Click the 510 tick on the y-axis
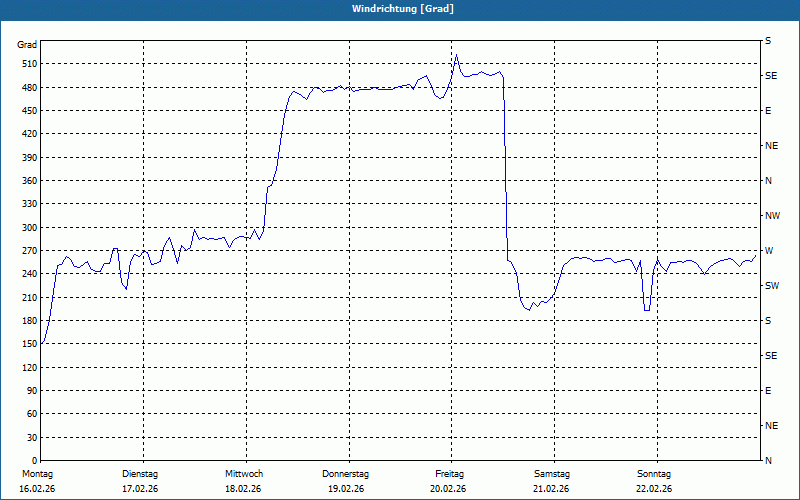The height and width of the screenshot is (500, 800). [27, 64]
